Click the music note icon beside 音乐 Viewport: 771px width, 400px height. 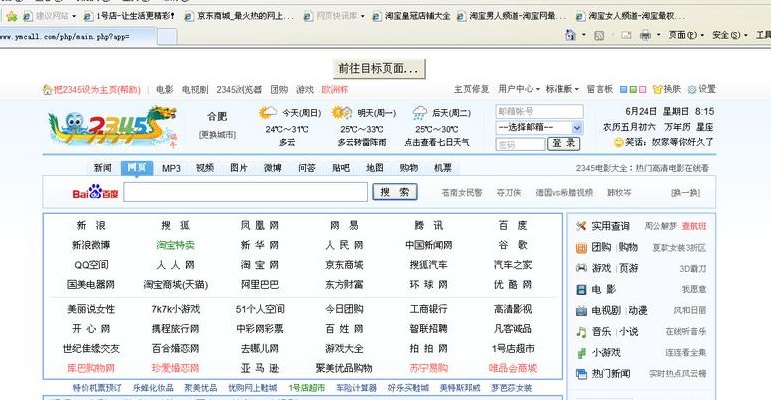581,332
